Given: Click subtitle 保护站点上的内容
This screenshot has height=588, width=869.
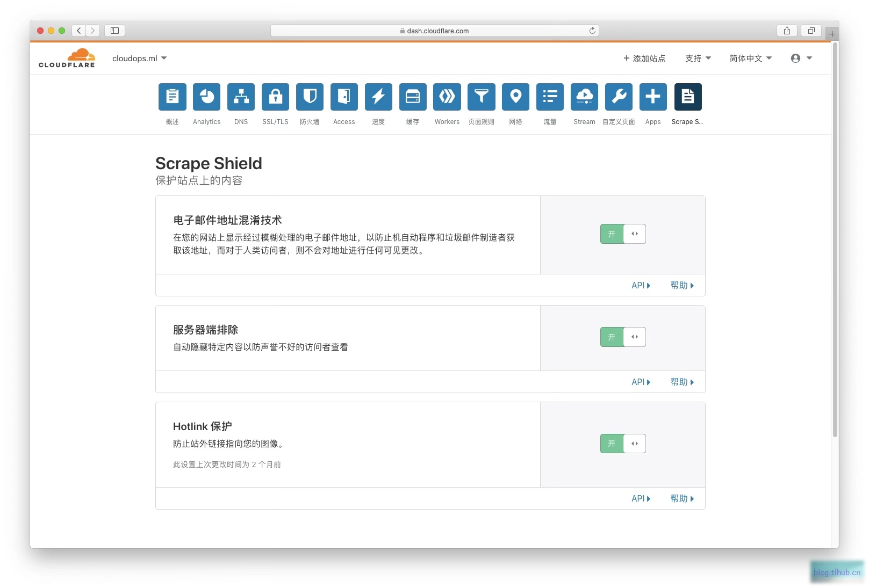Looking at the screenshot, I should [199, 180].
